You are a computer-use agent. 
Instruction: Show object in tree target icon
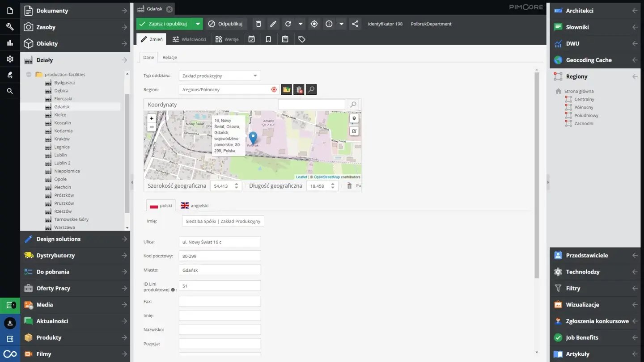pyautogui.click(x=314, y=24)
